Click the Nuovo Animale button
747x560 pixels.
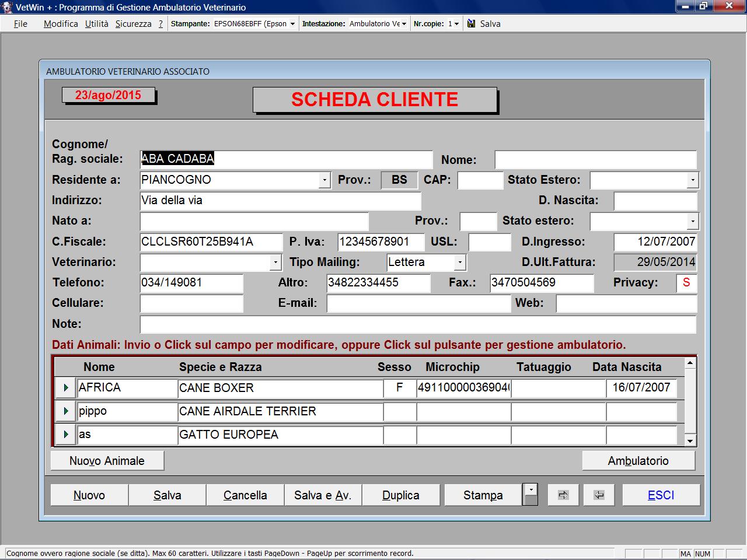point(107,460)
